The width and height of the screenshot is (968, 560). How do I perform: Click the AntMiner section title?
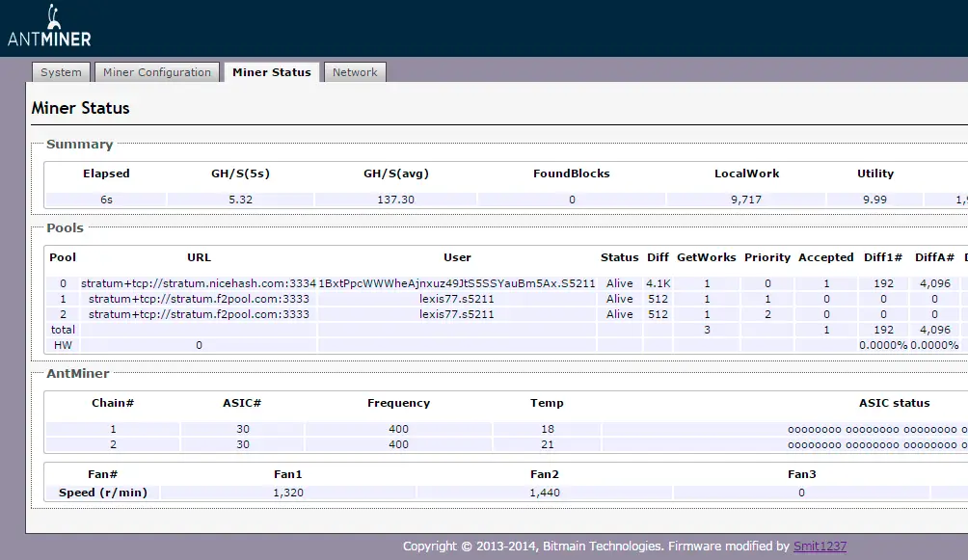78,374
